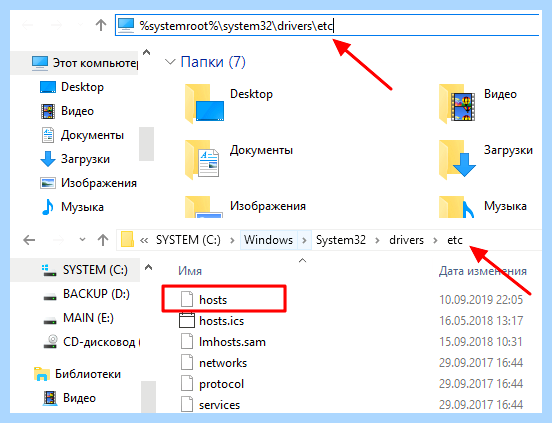Open the dropdown arrow after SYSTEM (C:) breadcrumb
This screenshot has height=423, width=552.
(232, 240)
